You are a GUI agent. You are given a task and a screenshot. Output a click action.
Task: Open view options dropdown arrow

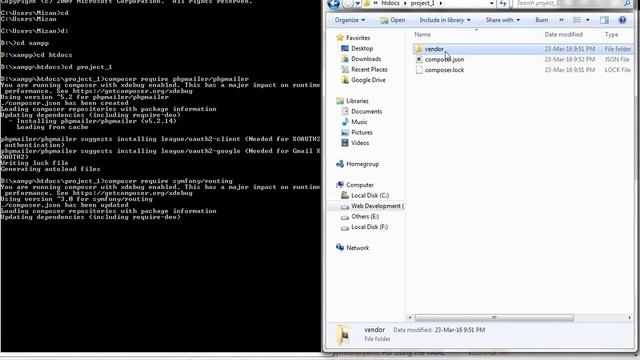pyautogui.click(x=588, y=20)
